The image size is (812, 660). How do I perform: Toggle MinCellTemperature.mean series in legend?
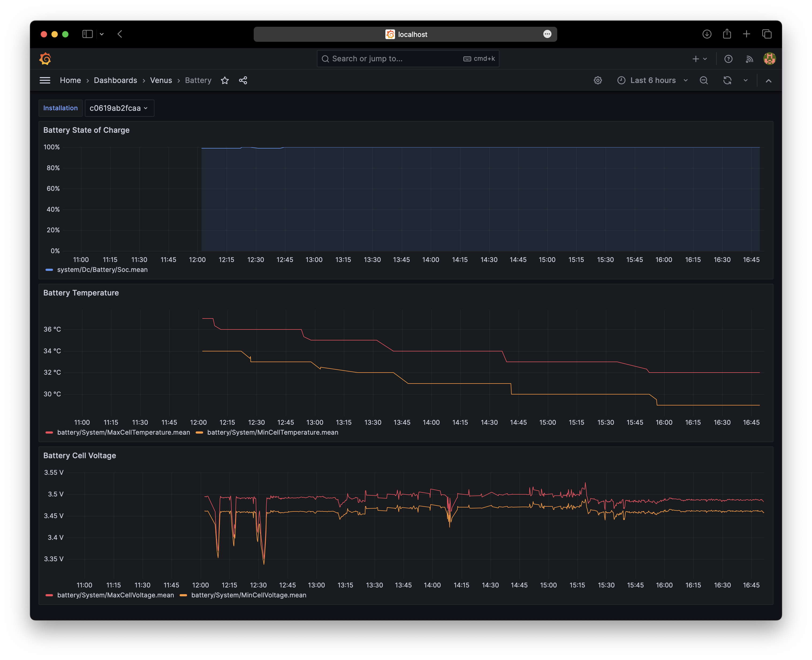[272, 432]
